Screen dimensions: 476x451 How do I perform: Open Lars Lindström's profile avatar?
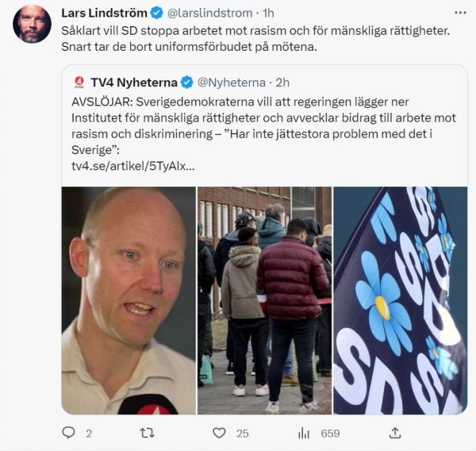[32, 25]
